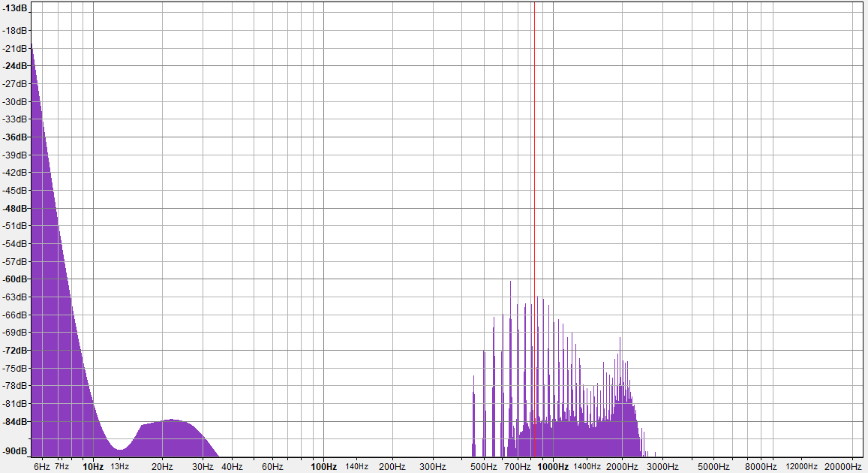
Task: Select the 140Hz frequency label
Action: (x=357, y=467)
